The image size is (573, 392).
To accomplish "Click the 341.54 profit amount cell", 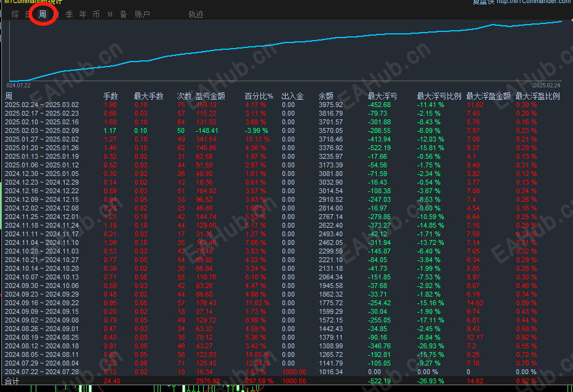I will tap(206, 139).
